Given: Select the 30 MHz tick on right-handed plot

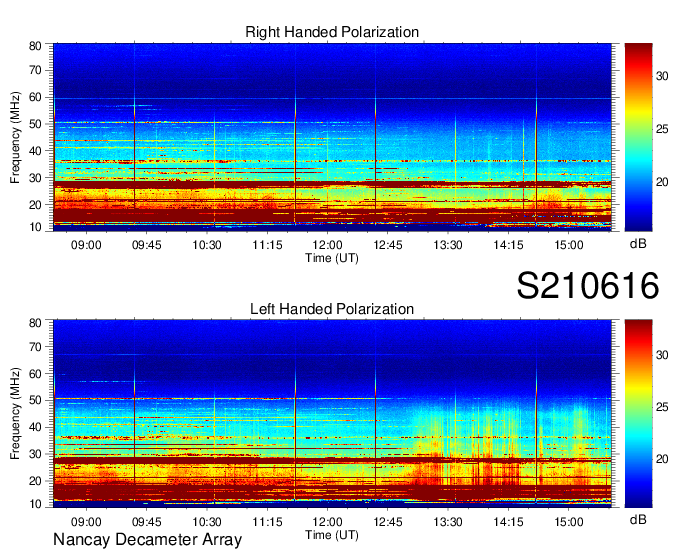Looking at the screenshot, I should coord(35,178).
